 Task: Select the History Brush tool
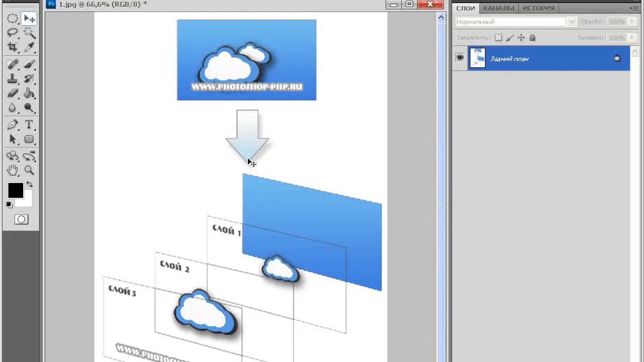point(29,78)
